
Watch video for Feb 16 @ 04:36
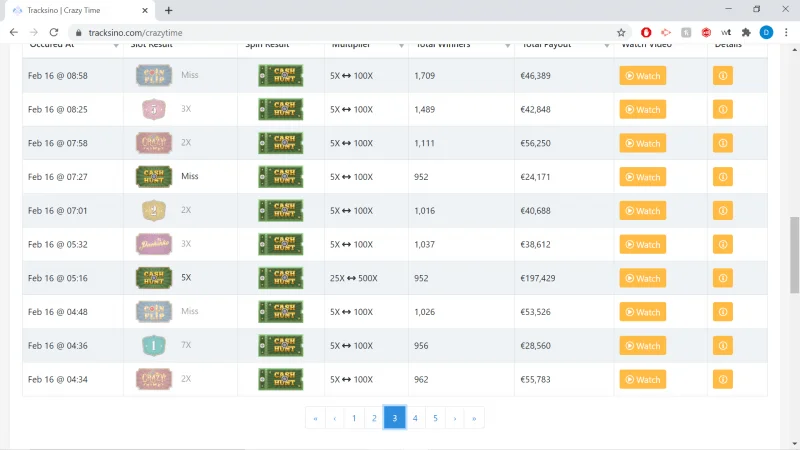642,345
